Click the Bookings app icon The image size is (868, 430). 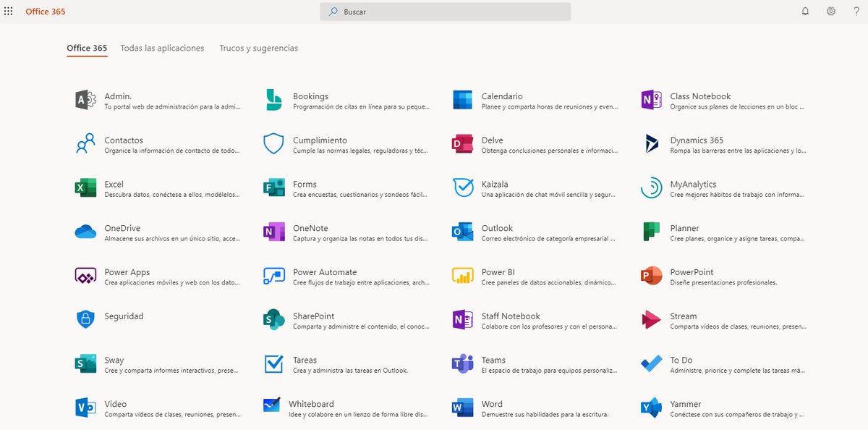(x=273, y=100)
